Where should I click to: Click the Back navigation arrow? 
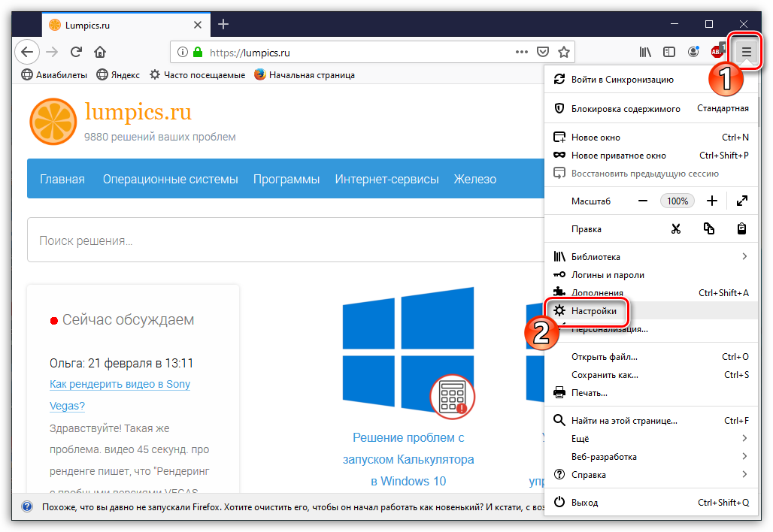pyautogui.click(x=27, y=52)
